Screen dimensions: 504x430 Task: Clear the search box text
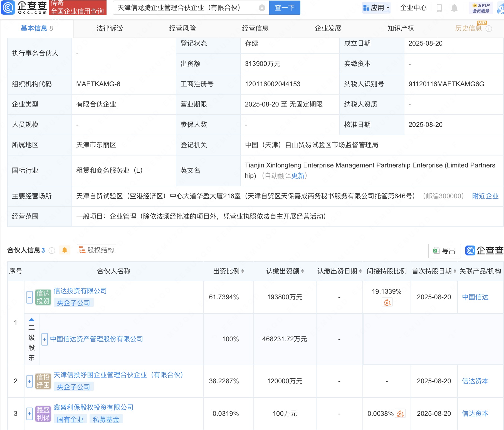click(262, 8)
